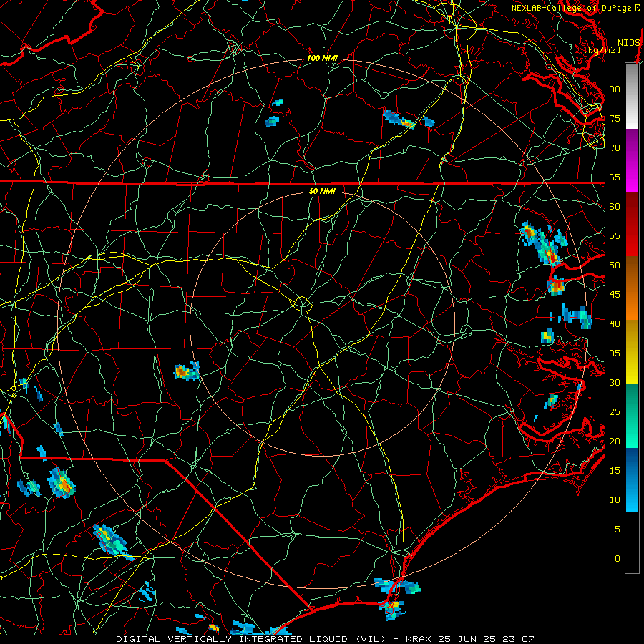Screen dimensions: 644x644
Task: Click the legend value 20
Action: pyautogui.click(x=615, y=441)
